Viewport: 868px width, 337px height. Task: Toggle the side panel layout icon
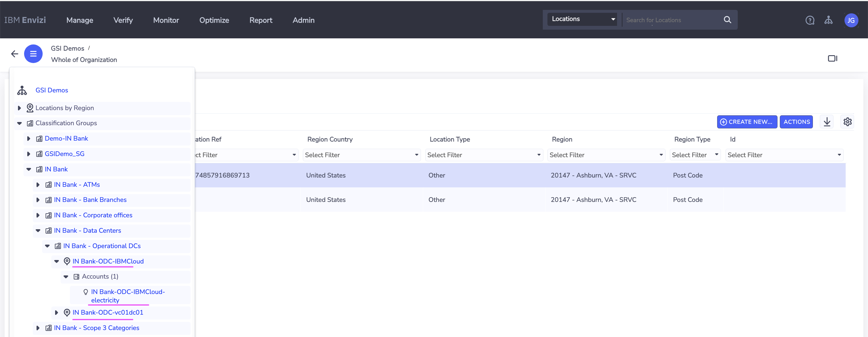832,58
